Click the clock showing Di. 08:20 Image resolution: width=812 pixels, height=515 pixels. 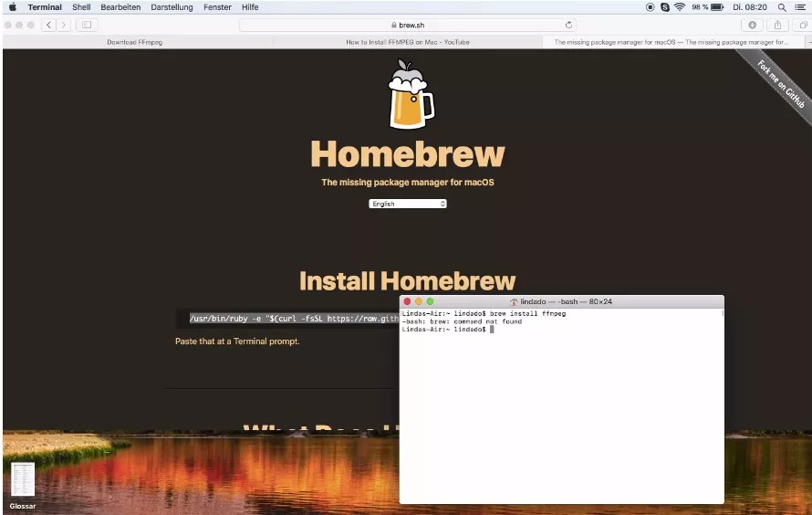[749, 7]
